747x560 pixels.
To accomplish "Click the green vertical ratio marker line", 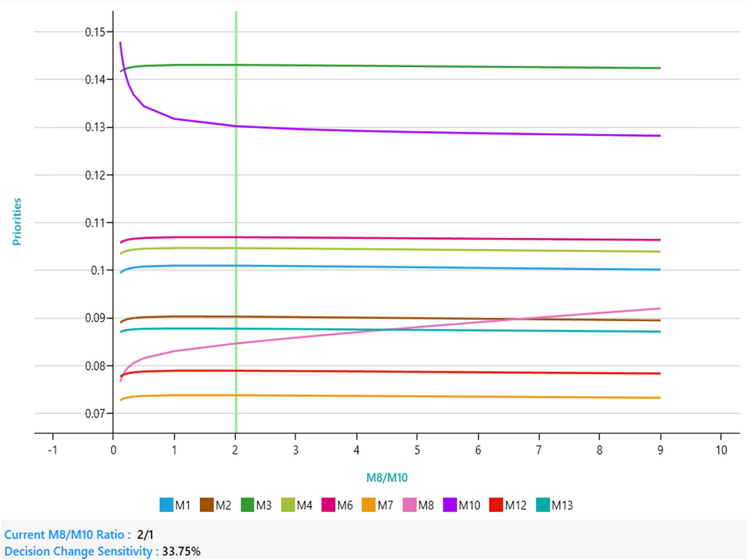I will pos(236,192).
